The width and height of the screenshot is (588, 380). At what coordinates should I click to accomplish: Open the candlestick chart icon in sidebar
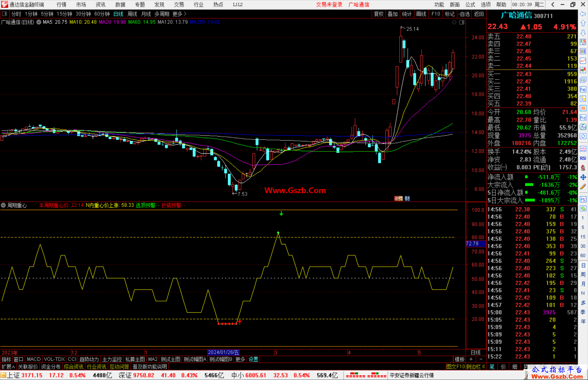point(583,70)
